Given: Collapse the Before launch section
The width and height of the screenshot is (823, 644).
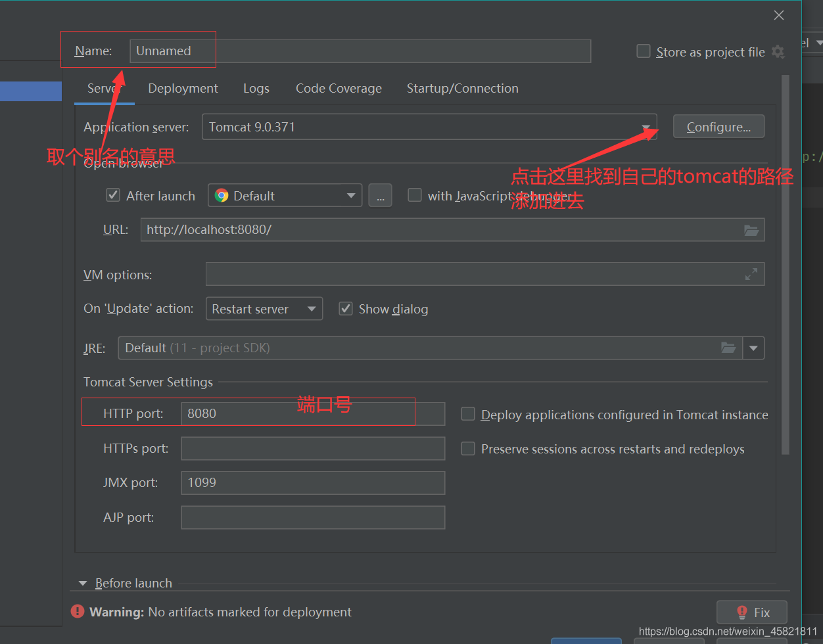Looking at the screenshot, I should (x=83, y=583).
